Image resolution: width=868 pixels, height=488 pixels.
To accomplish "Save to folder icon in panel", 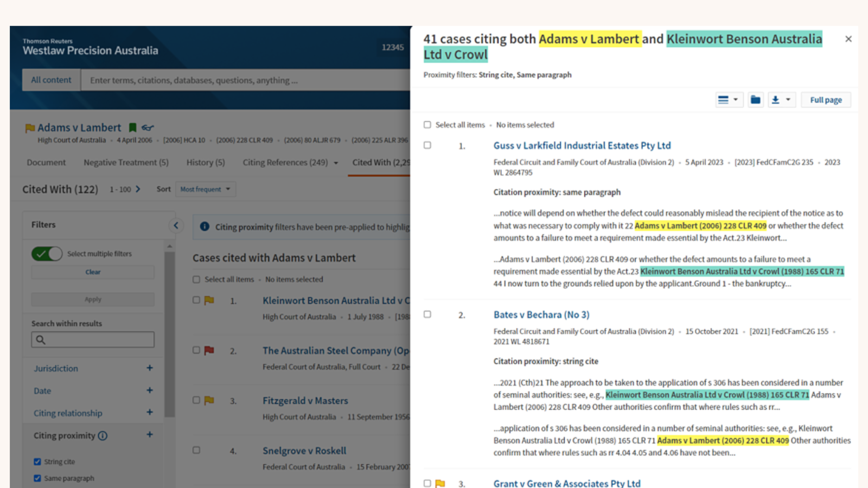I will coord(755,100).
